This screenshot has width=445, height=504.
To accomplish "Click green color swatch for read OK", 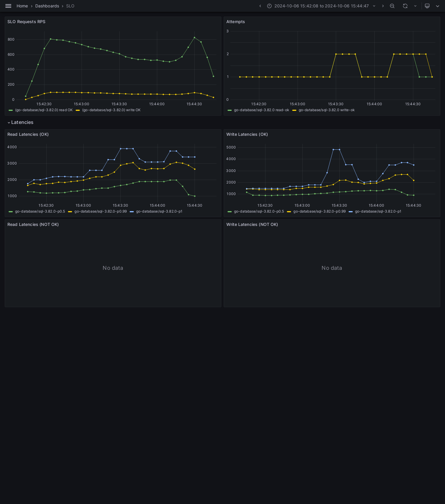I will pos(11,110).
